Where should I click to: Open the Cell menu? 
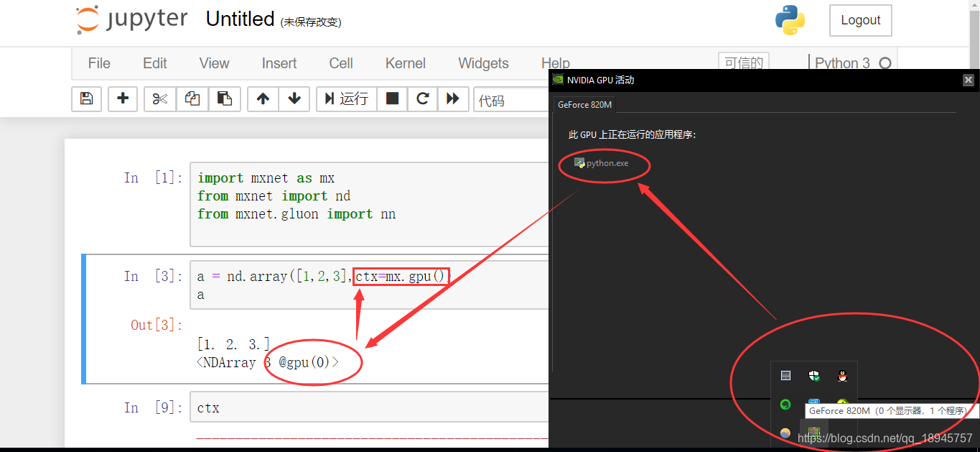click(341, 63)
